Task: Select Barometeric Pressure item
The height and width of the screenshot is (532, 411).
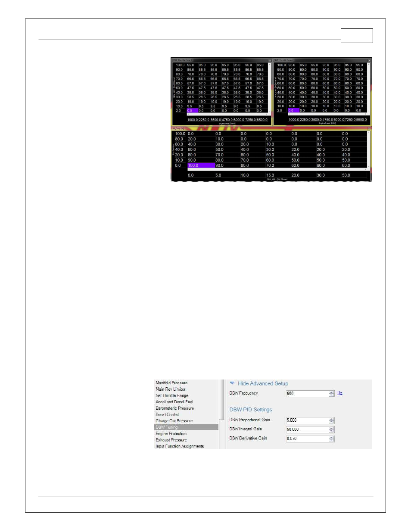Action: click(x=174, y=408)
